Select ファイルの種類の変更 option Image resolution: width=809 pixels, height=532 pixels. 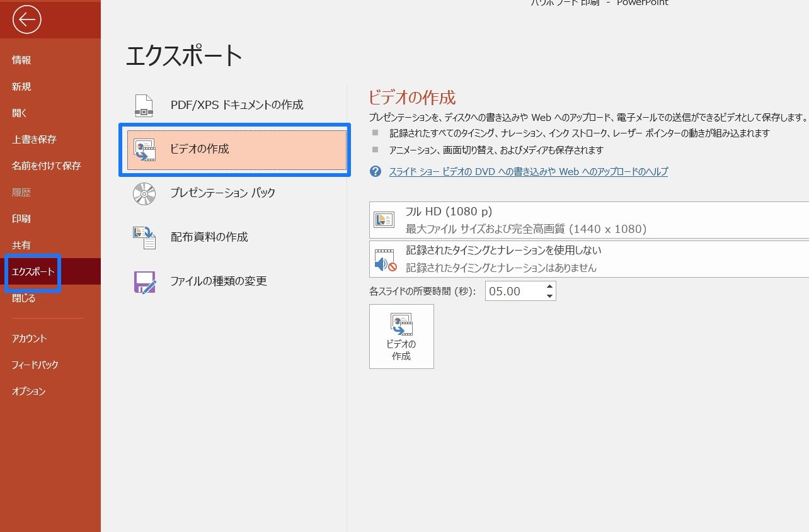click(236, 281)
